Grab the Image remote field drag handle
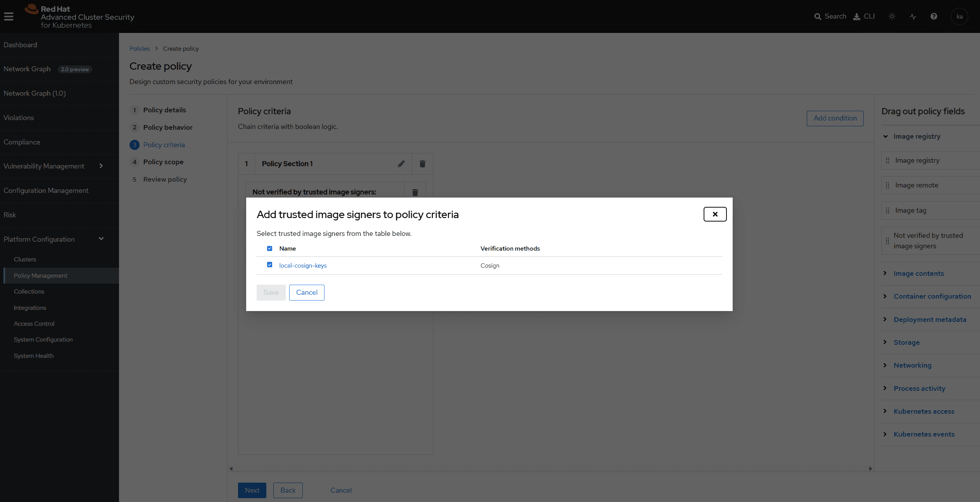980x502 pixels. [x=888, y=186]
